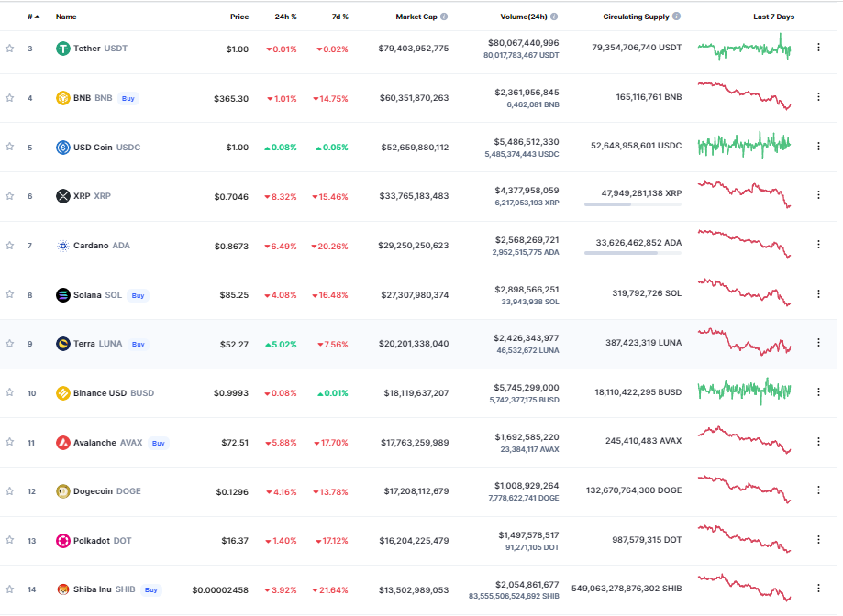Toggle the watchlist star for XRP
Viewport: 843px width, 616px height.
pos(10,196)
